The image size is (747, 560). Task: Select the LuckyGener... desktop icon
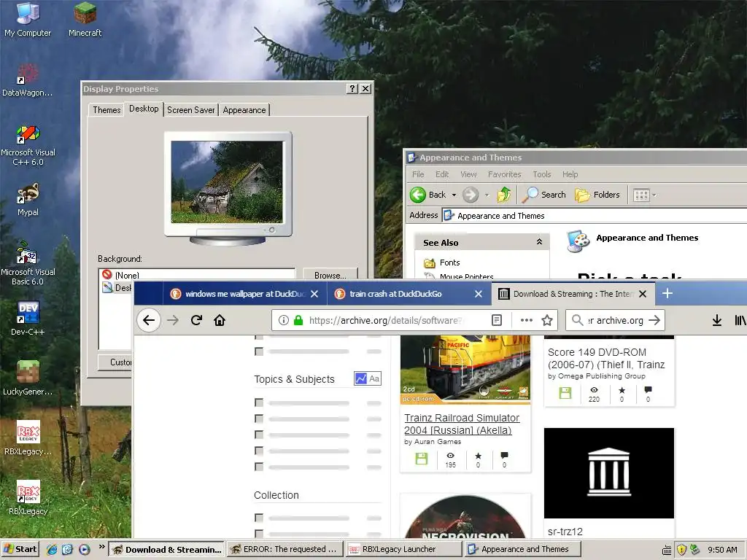pos(28,378)
